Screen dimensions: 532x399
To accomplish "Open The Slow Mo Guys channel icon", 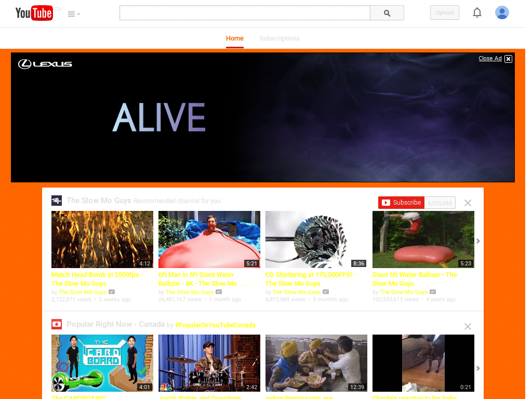I will point(56,201).
